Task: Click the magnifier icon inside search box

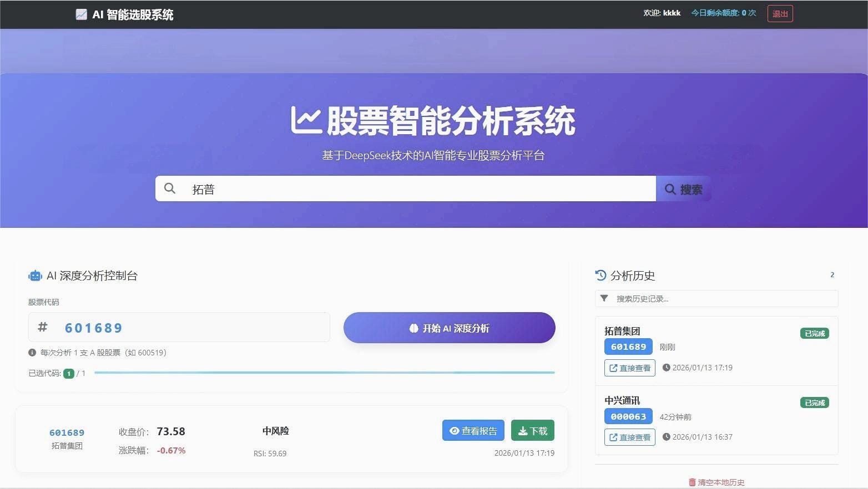Action: (170, 189)
